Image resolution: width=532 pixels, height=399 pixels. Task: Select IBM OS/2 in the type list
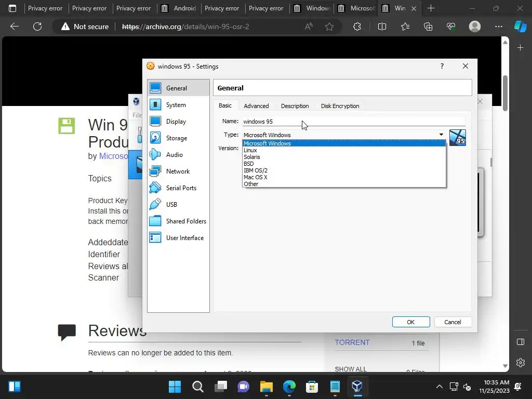click(x=344, y=170)
